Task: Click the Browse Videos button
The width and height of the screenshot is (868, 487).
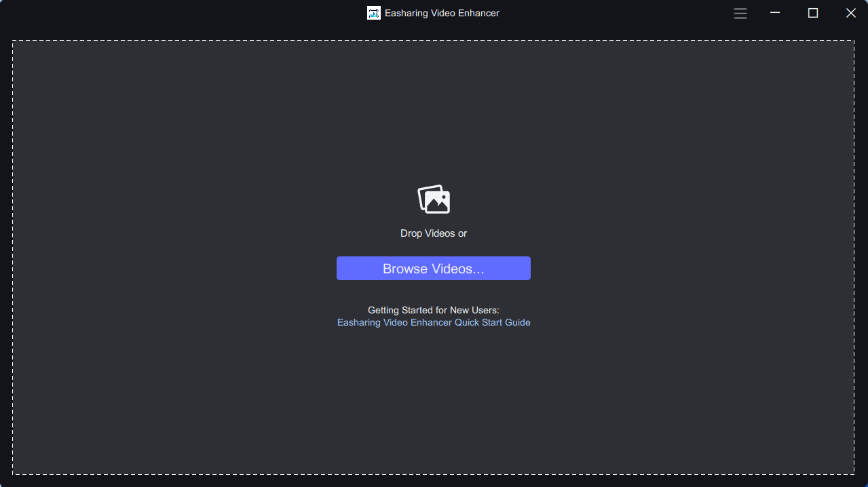Action: 434,269
